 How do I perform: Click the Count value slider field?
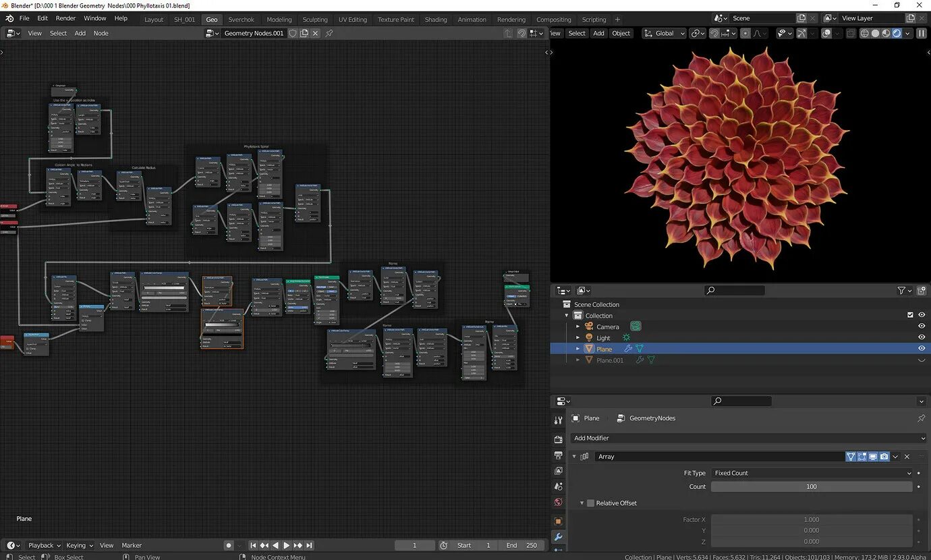[811, 486]
